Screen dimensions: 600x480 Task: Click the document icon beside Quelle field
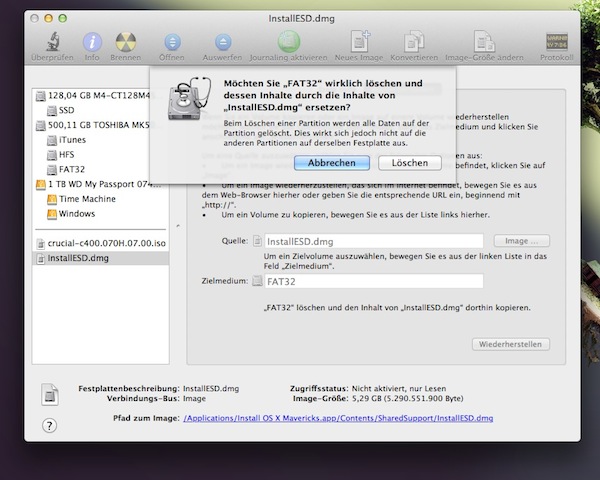click(258, 241)
